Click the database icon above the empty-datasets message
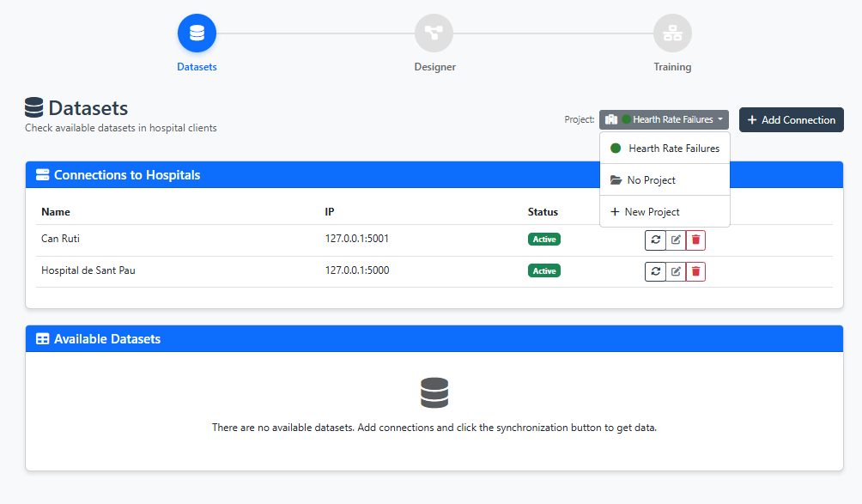This screenshot has width=862, height=504. pyautogui.click(x=434, y=392)
